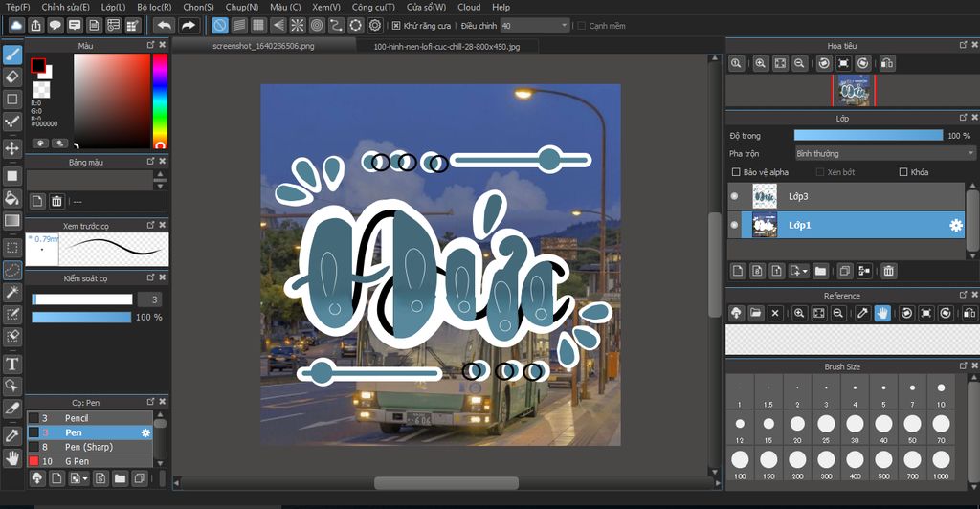Undock the Lớp layer panel
980x509 pixels.
tap(963, 118)
